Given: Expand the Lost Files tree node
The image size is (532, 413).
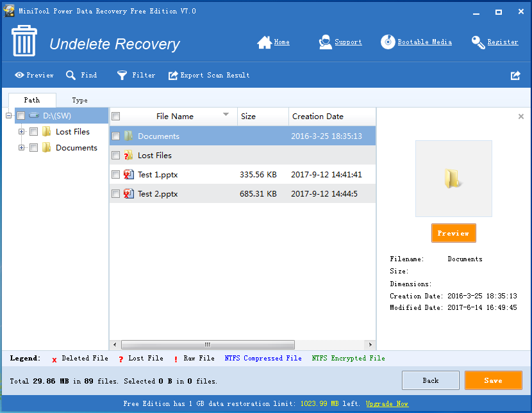Looking at the screenshot, I should [21, 131].
